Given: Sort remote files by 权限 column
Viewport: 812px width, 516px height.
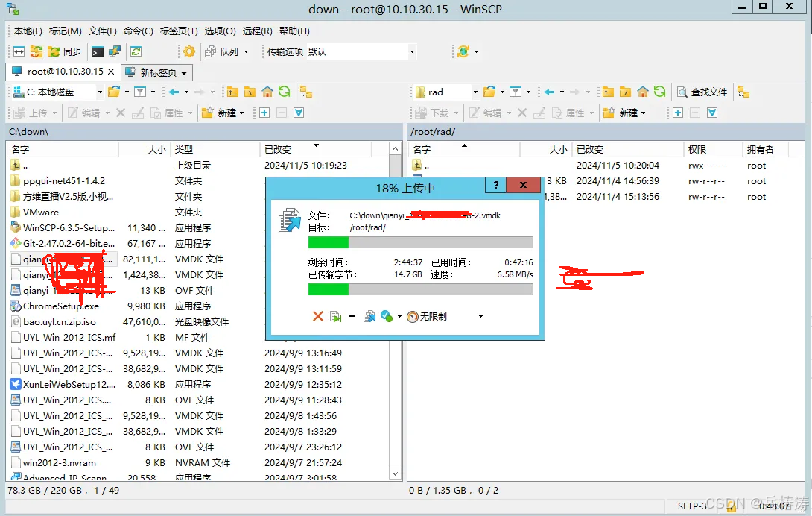Looking at the screenshot, I should tap(713, 149).
